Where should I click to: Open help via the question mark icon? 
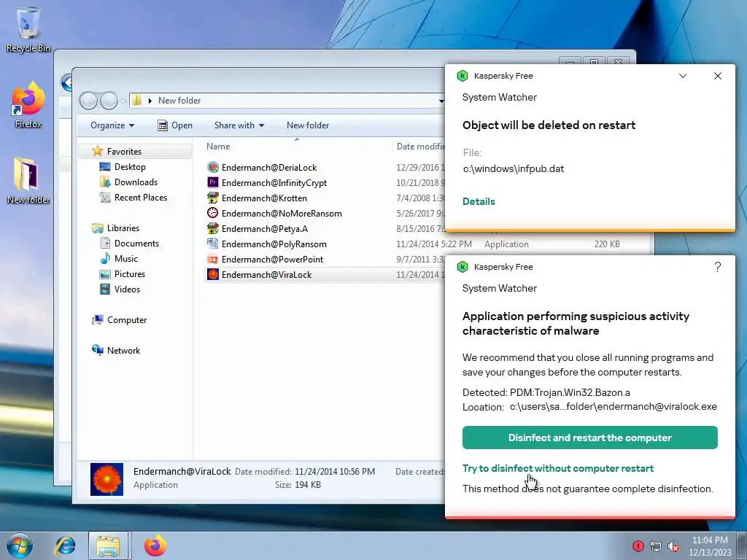pyautogui.click(x=718, y=267)
